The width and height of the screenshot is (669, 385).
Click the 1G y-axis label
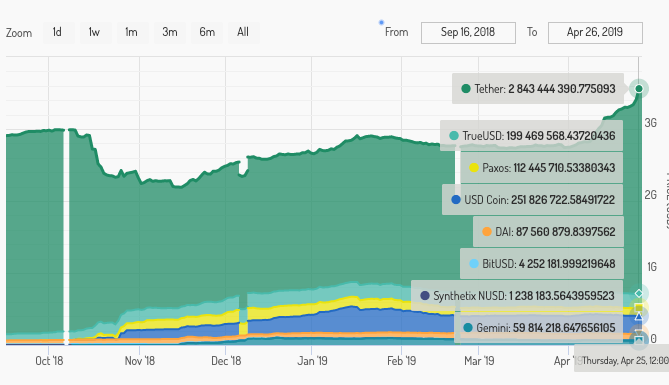point(652,267)
